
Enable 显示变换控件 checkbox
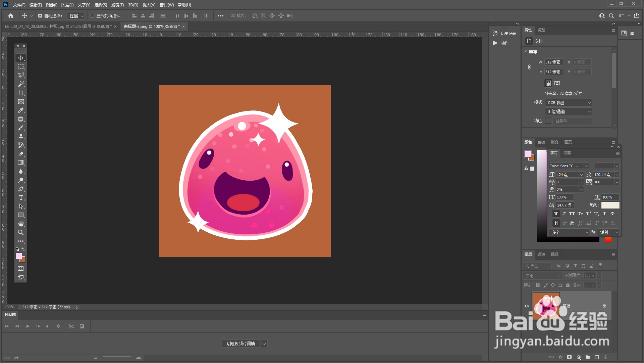coord(93,16)
